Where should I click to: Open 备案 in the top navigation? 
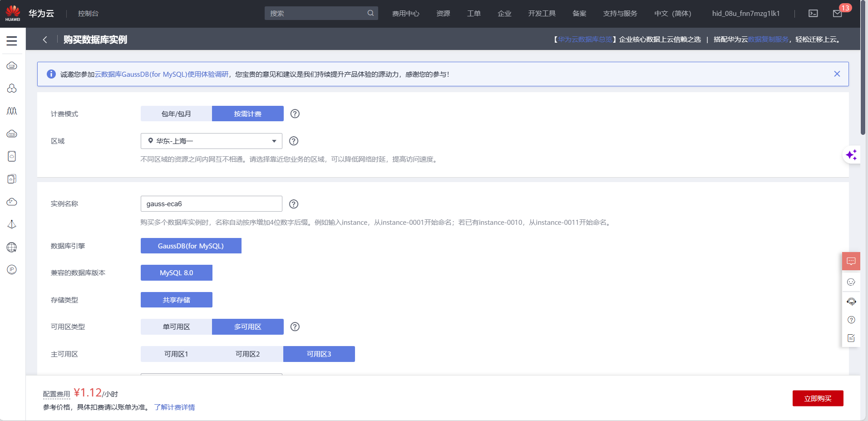(579, 13)
